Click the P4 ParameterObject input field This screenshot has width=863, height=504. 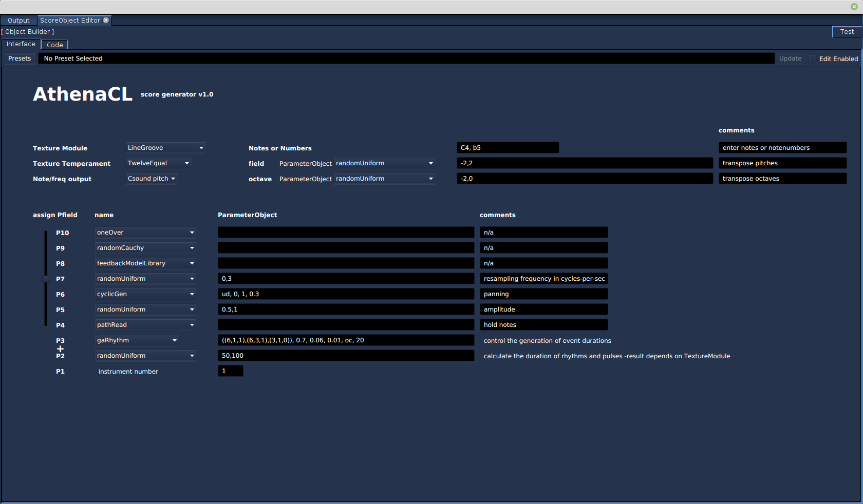tap(346, 325)
